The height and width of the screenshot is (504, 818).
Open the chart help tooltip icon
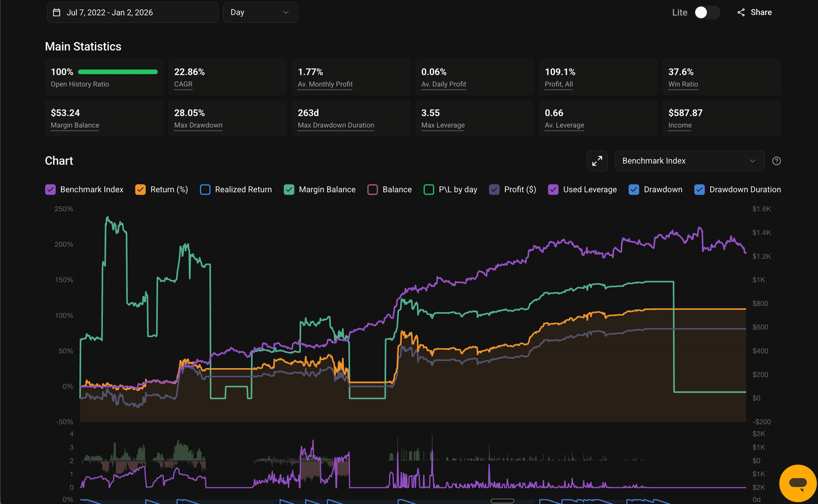point(776,161)
